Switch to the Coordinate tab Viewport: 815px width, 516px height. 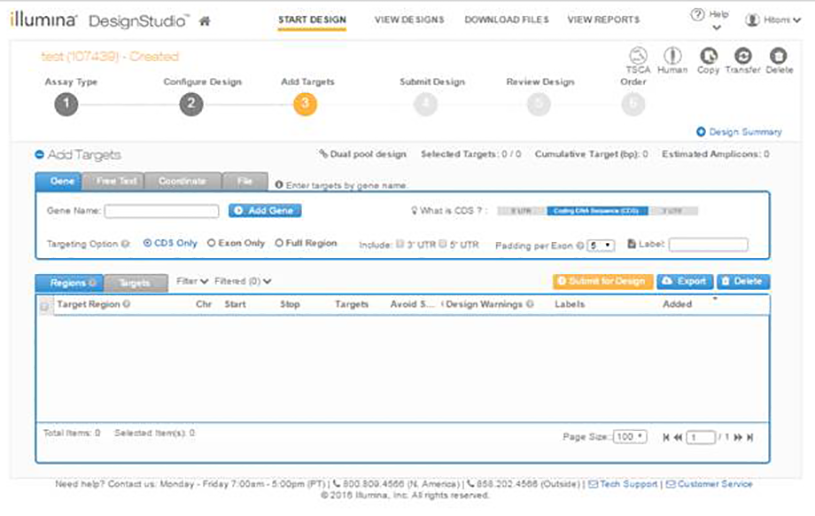[x=183, y=181]
